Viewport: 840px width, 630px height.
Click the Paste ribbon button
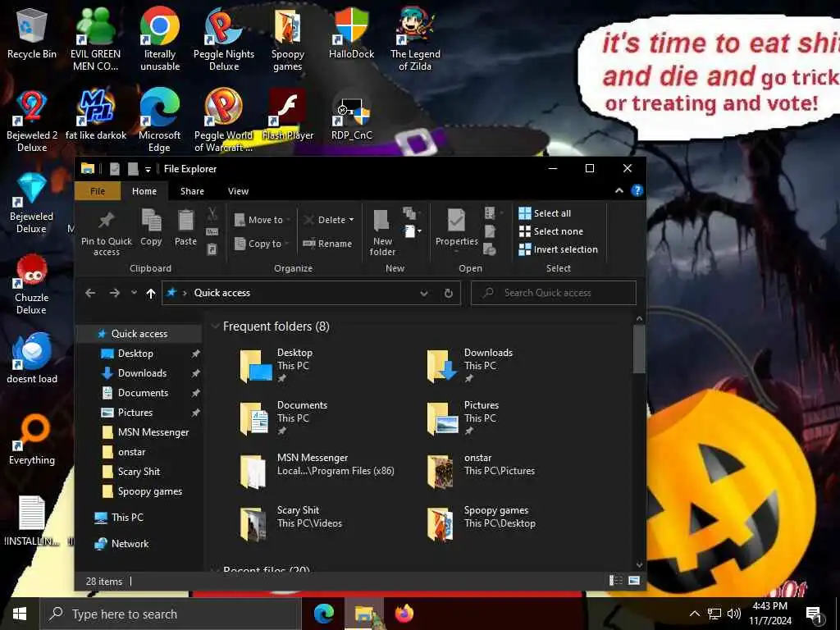(x=185, y=228)
